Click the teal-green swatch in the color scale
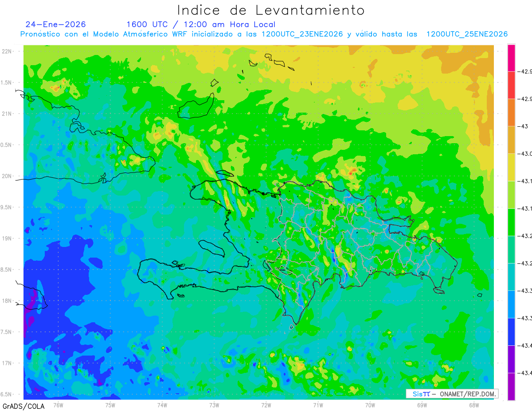Image resolution: width=532 pixels, height=411 pixels. 511,250
